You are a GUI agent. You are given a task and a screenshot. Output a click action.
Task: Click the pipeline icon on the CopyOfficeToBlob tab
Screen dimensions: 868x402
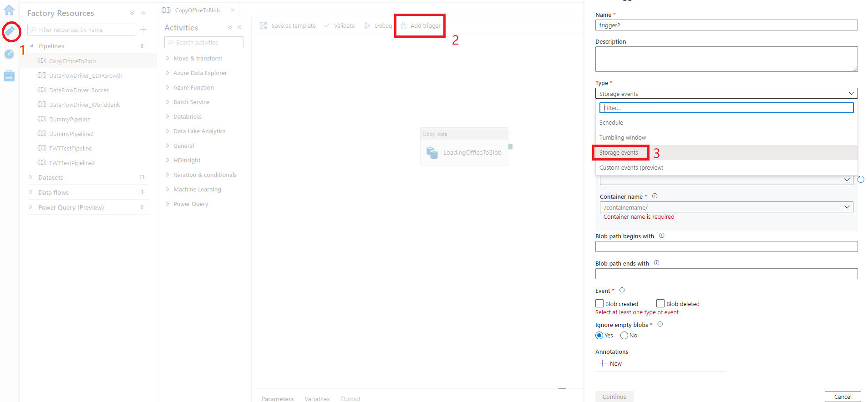pos(167,10)
